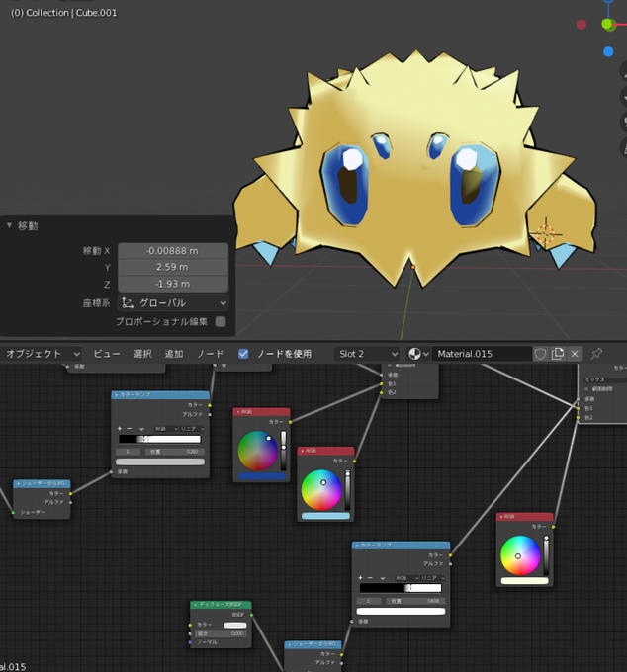Click the light blue swatch of RGB node
Screen dimensions: 627x672
[325, 516]
